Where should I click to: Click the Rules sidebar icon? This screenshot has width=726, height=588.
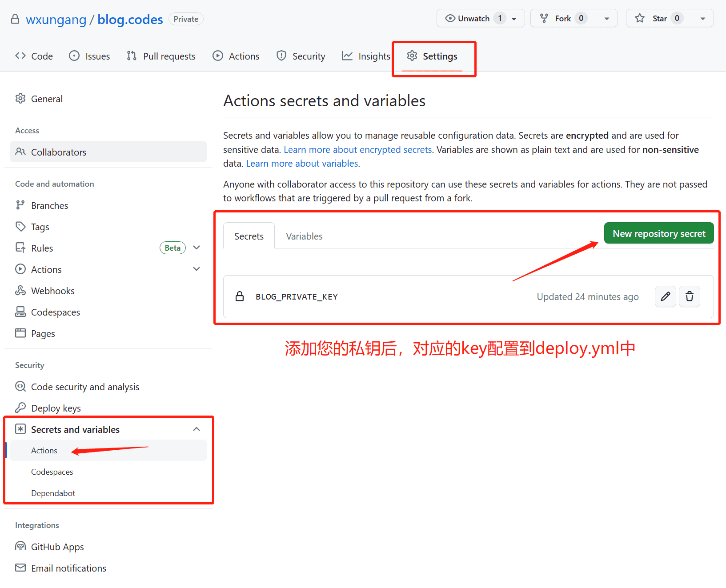pos(20,248)
